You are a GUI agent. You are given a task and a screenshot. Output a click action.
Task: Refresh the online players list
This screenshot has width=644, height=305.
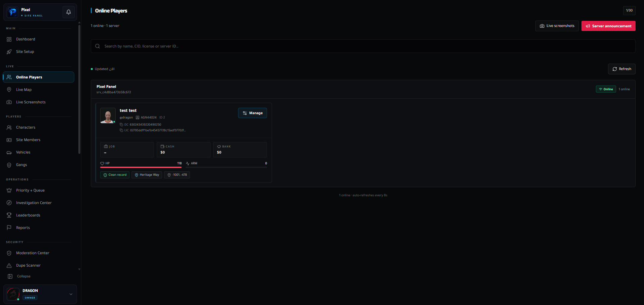(x=621, y=69)
